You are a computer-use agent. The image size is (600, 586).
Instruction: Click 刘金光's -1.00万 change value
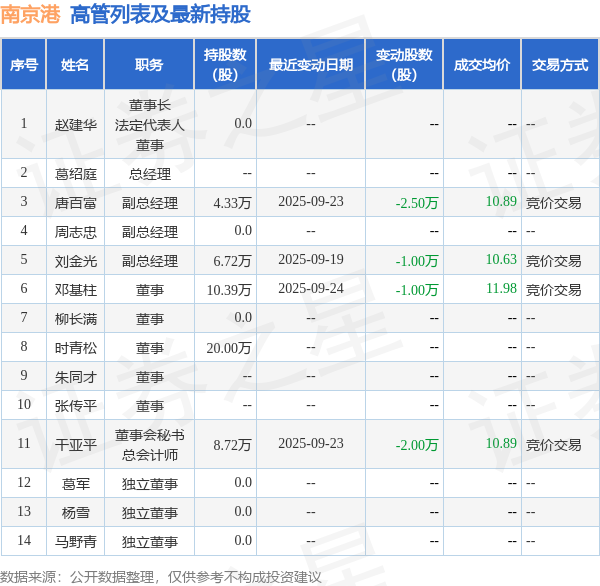[417, 261]
